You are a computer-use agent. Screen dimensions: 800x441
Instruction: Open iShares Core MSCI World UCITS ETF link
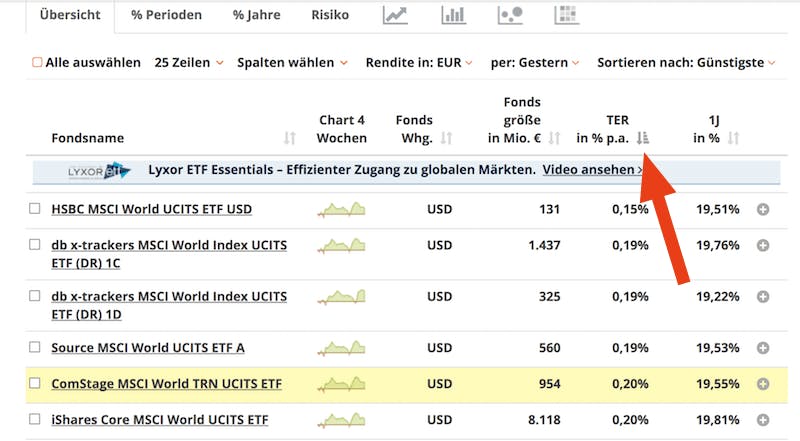(160, 420)
